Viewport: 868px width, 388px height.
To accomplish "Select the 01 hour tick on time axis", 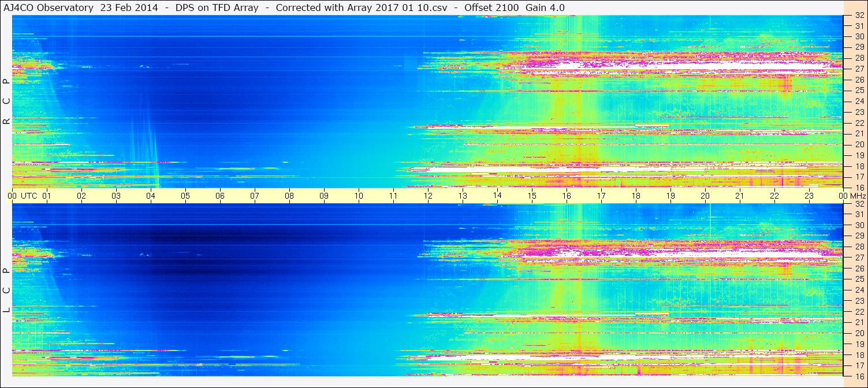I will point(47,196).
